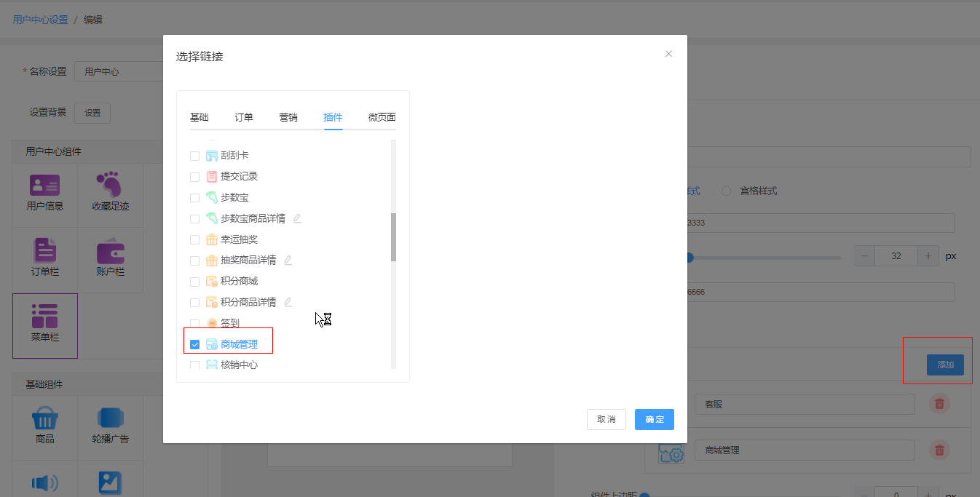Uncheck the 商城管理 checkbox

pyautogui.click(x=194, y=345)
